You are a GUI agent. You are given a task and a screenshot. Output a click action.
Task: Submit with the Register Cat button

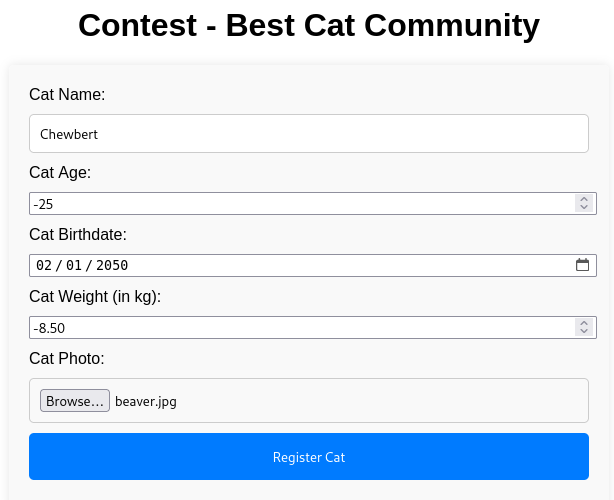[308, 457]
